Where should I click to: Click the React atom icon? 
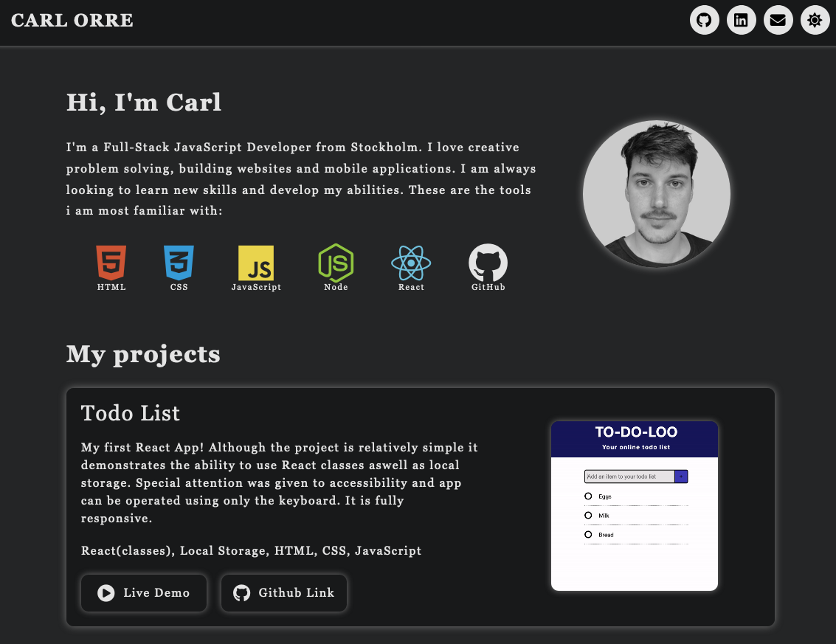tap(411, 263)
